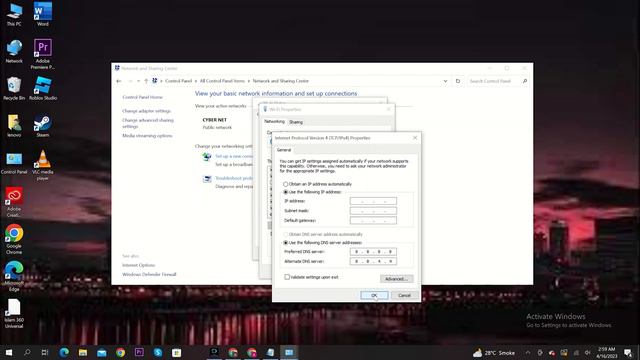Open the Word desktop shortcut
This screenshot has width=640, height=360.
(42, 15)
